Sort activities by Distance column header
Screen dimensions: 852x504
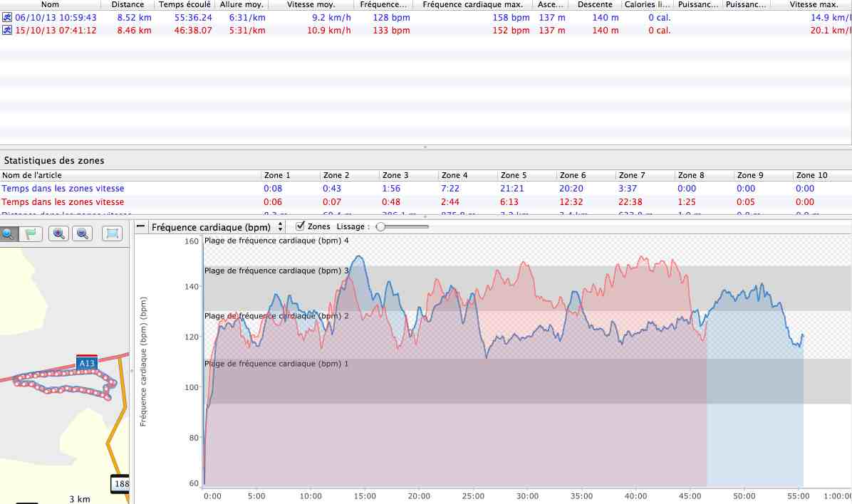click(x=128, y=4)
